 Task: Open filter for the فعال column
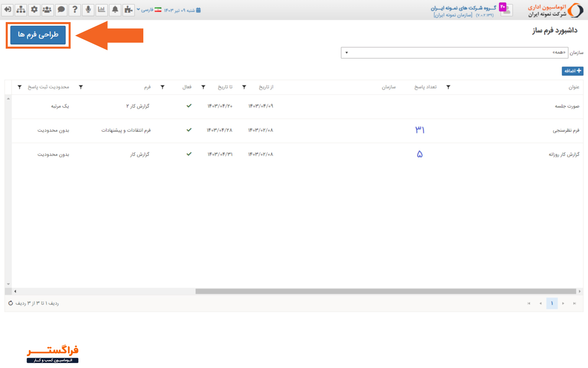click(163, 87)
